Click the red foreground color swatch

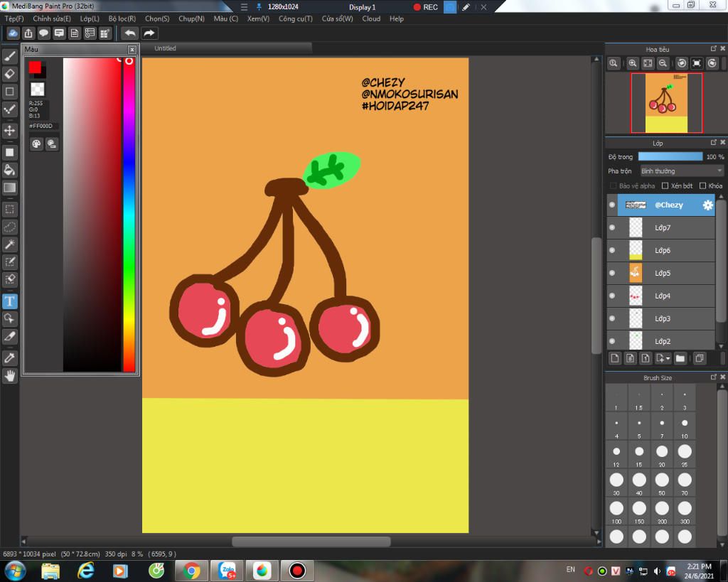click(34, 68)
